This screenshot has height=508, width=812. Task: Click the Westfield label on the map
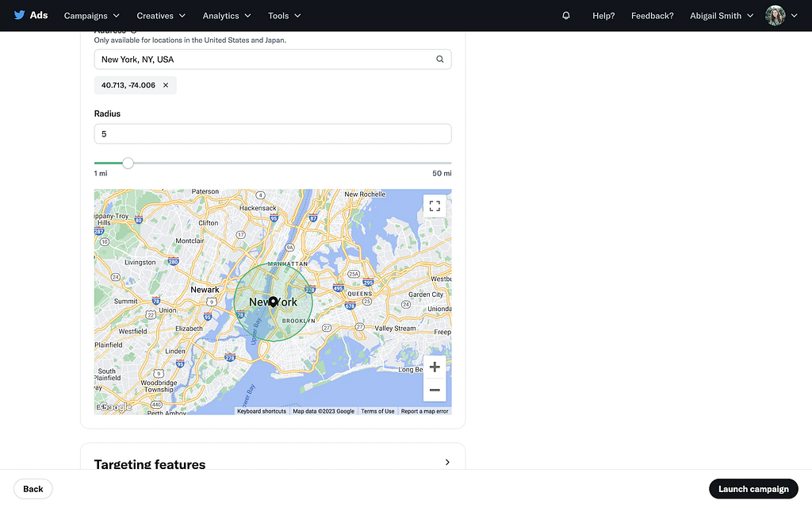pyautogui.click(x=132, y=331)
